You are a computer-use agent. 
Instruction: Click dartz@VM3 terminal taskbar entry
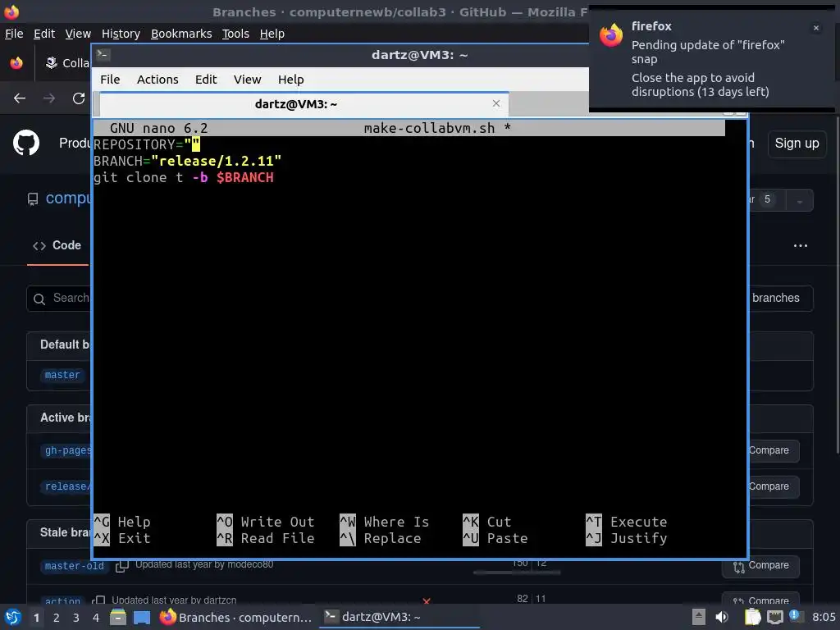(x=399, y=617)
